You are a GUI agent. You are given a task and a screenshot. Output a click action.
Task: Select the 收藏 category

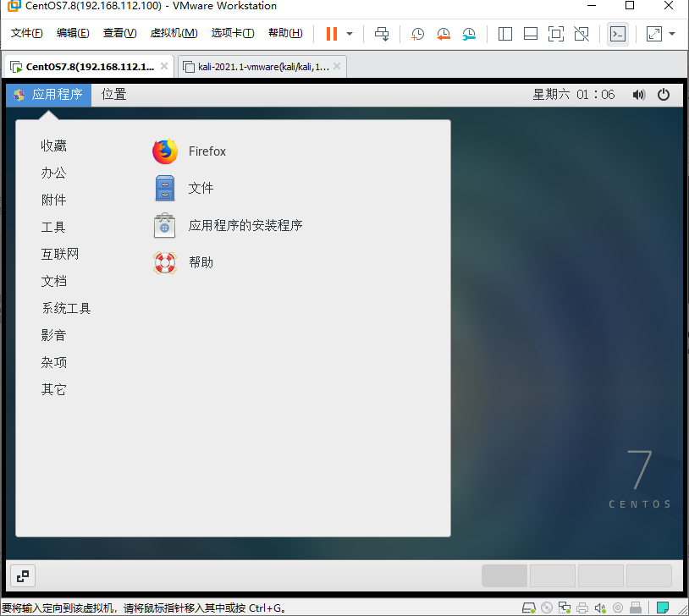(x=53, y=146)
